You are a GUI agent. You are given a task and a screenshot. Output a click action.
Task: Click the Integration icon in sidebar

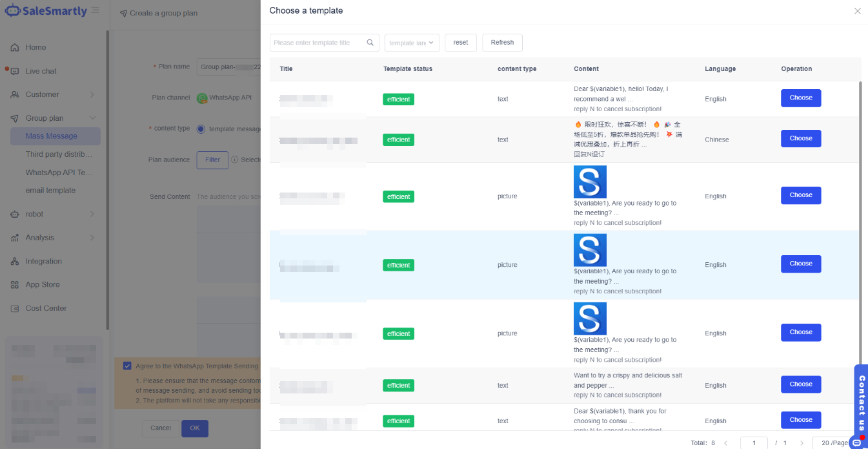(x=14, y=262)
